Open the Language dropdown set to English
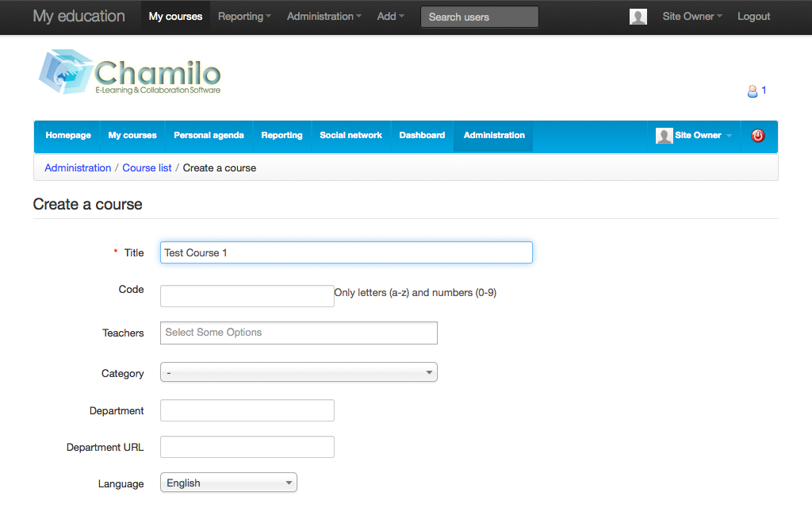The height and width of the screenshot is (508, 812). click(x=228, y=483)
